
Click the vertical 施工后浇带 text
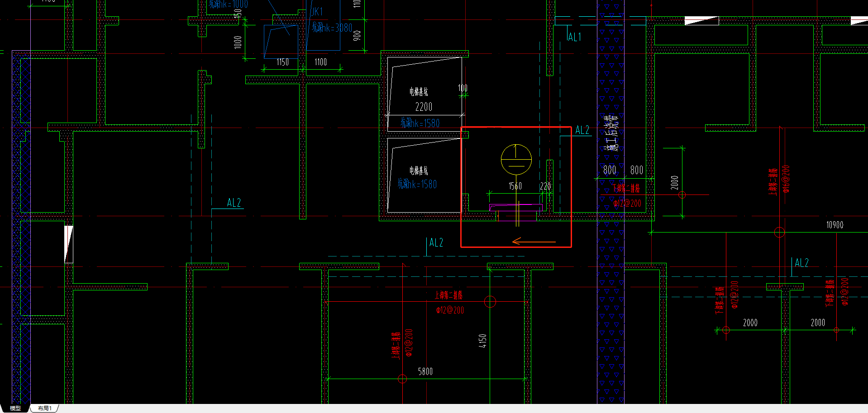tap(612, 133)
